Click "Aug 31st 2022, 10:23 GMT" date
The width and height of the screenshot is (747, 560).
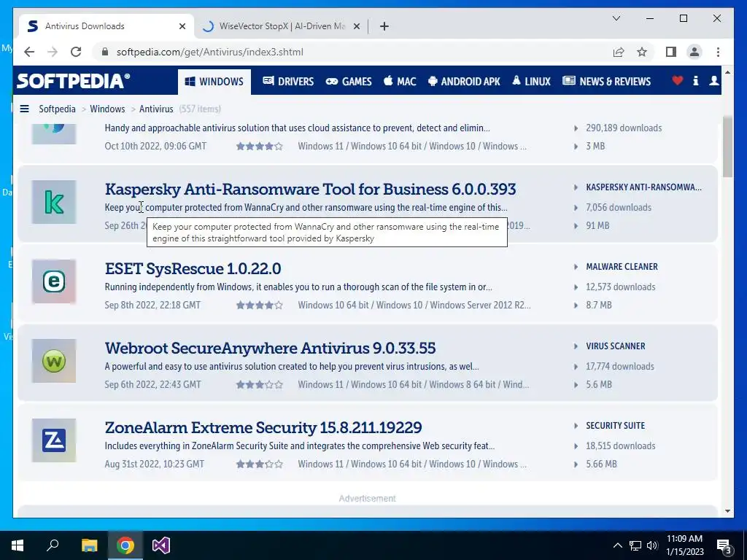[155, 464]
